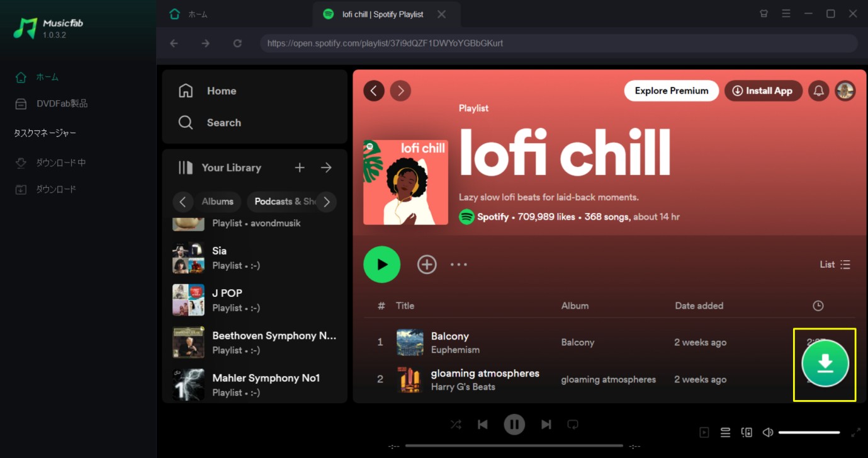Close the lofi chill Spotify Playlist tab

(x=442, y=14)
